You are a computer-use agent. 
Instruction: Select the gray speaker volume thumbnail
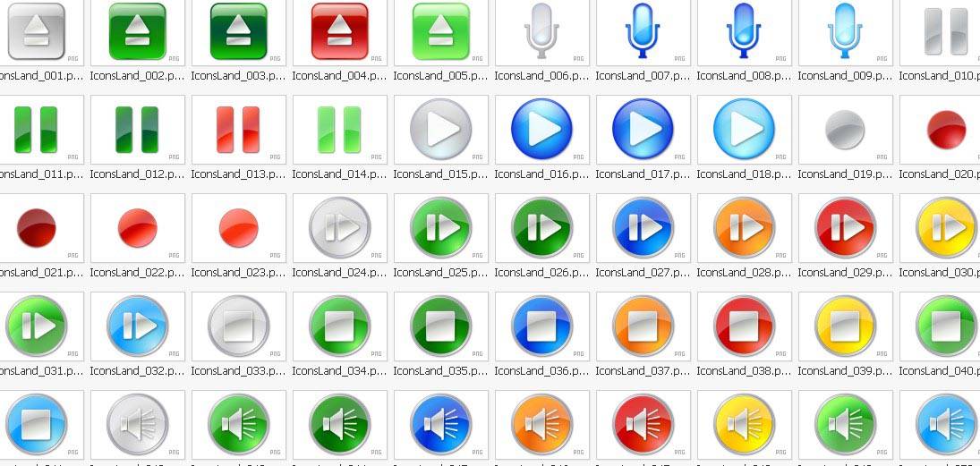(x=137, y=424)
